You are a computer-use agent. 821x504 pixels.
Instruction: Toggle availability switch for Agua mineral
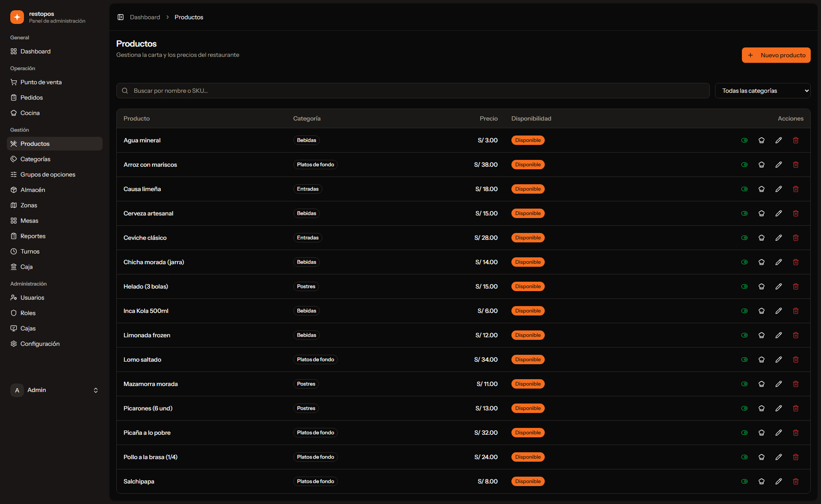click(x=744, y=140)
